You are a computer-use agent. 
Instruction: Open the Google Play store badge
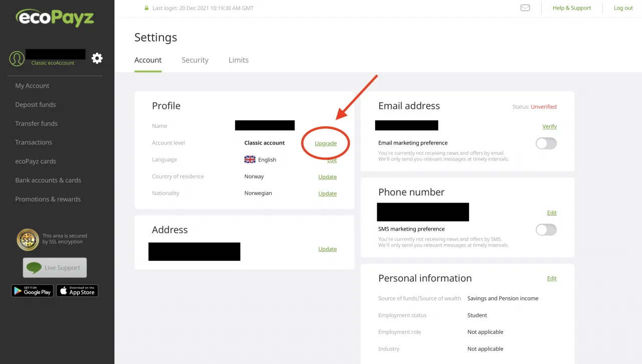pos(32,291)
